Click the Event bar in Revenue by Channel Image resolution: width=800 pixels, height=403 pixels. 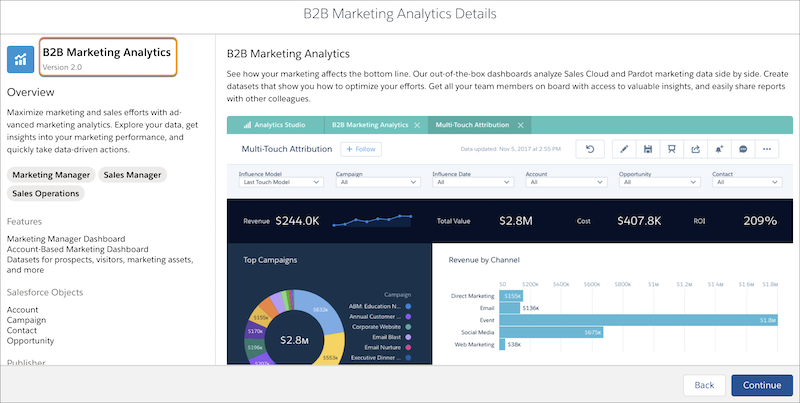[638, 320]
